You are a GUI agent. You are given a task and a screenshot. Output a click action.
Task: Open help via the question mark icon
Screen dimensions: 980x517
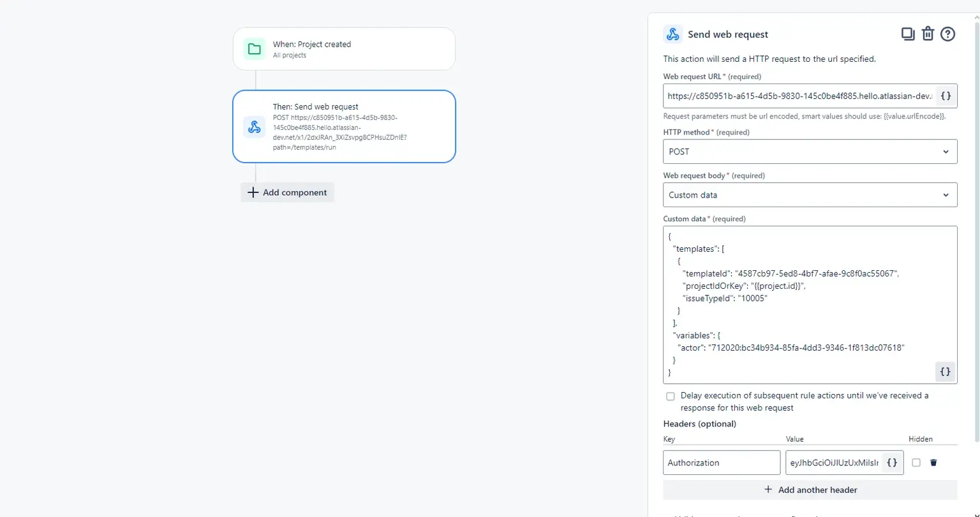(x=947, y=34)
